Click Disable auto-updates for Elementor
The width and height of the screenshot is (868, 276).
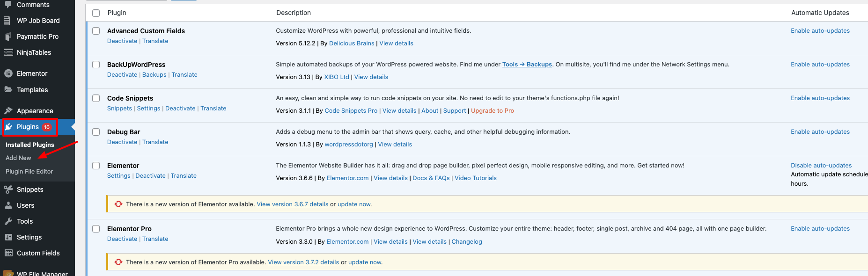click(821, 166)
